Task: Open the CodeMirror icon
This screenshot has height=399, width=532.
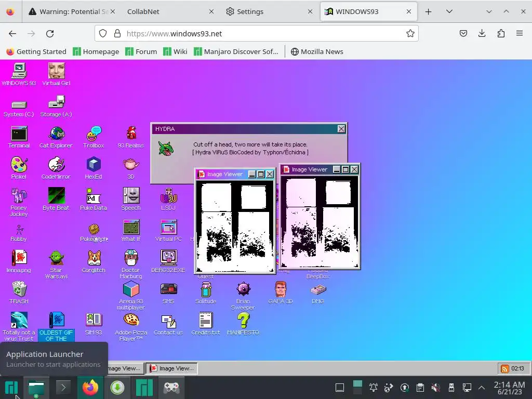Action: click(56, 168)
